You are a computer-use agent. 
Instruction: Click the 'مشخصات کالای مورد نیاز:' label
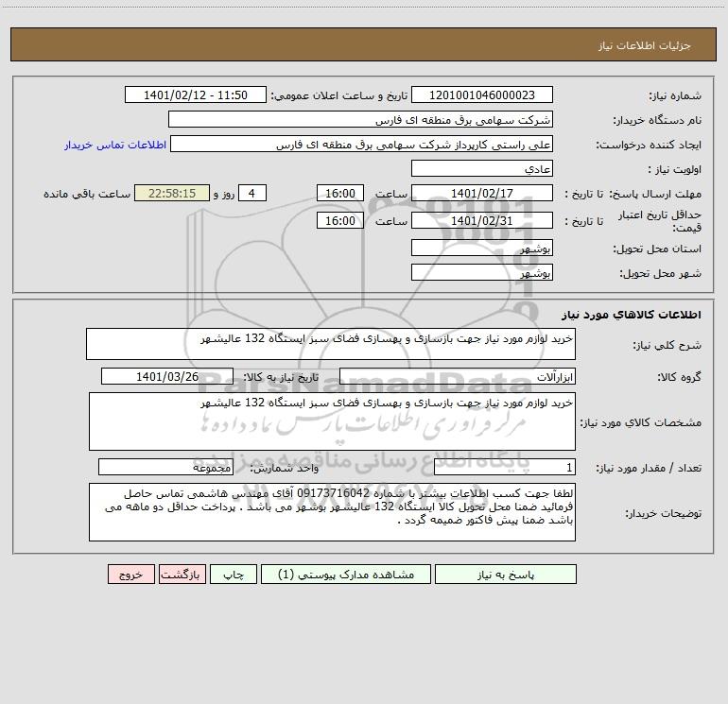tap(641, 422)
